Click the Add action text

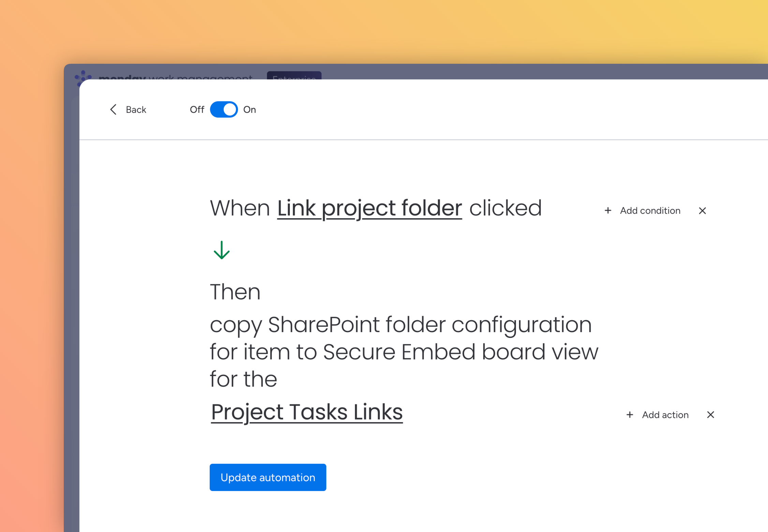(665, 415)
